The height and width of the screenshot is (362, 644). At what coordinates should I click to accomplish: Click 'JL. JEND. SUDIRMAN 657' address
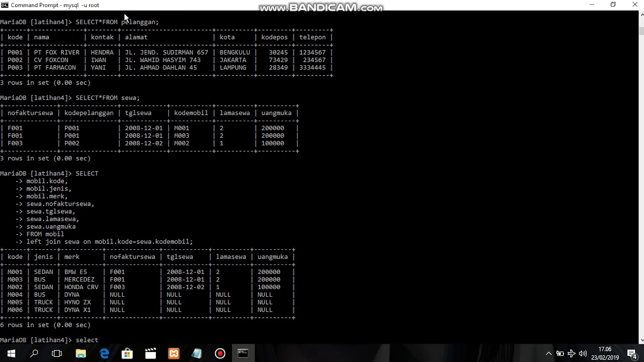[167, 52]
